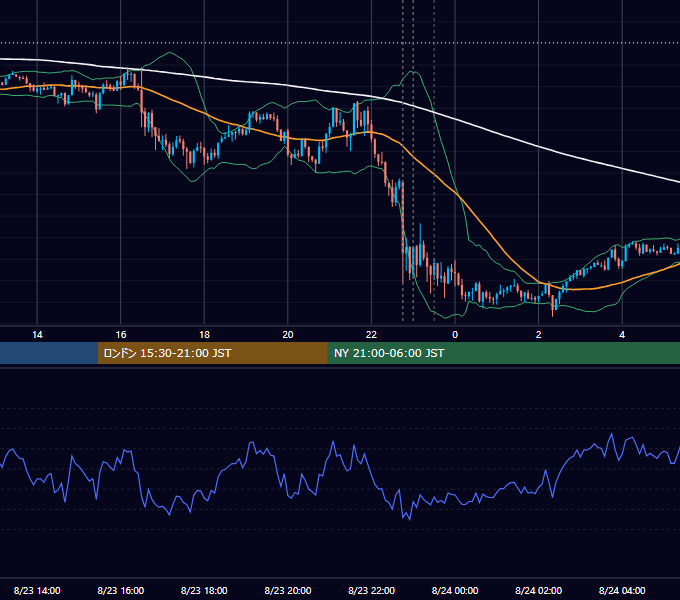Click the NY 21:00-06:00 JST session bar
The image size is (680, 600).
(503, 353)
